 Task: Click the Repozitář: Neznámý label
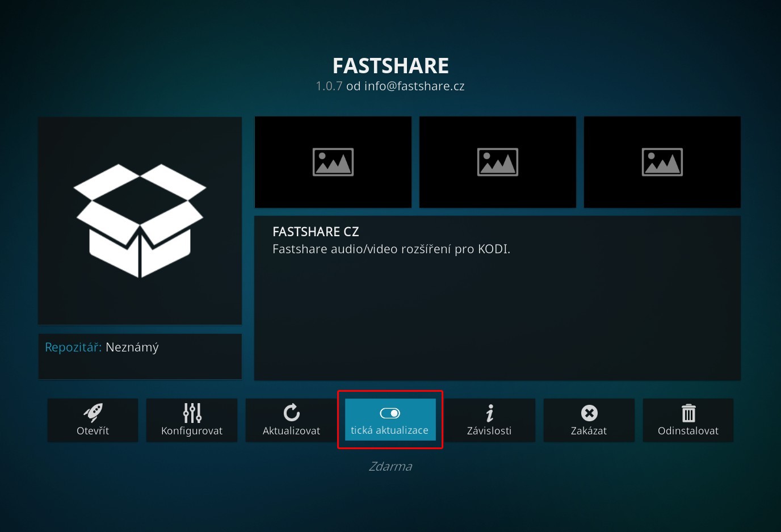[x=102, y=347]
